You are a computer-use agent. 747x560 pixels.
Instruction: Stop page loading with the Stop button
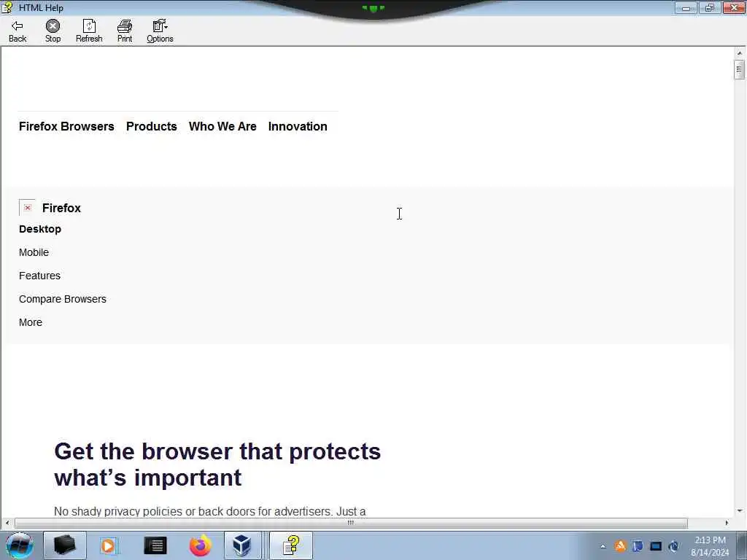coord(53,31)
